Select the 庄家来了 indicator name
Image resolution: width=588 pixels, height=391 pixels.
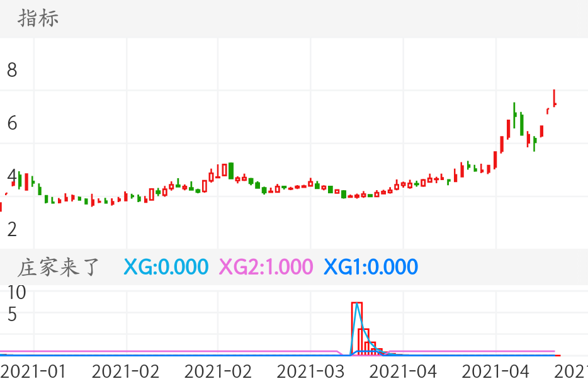(x=59, y=267)
